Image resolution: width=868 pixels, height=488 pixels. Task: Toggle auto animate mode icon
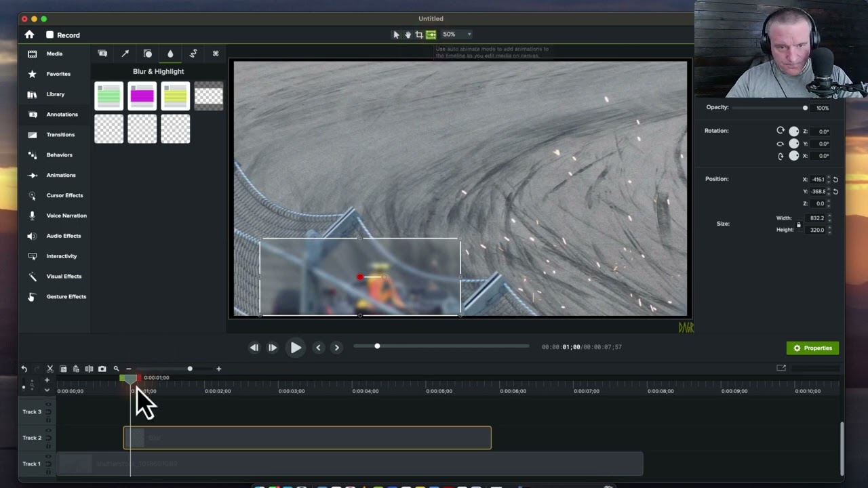pos(431,35)
